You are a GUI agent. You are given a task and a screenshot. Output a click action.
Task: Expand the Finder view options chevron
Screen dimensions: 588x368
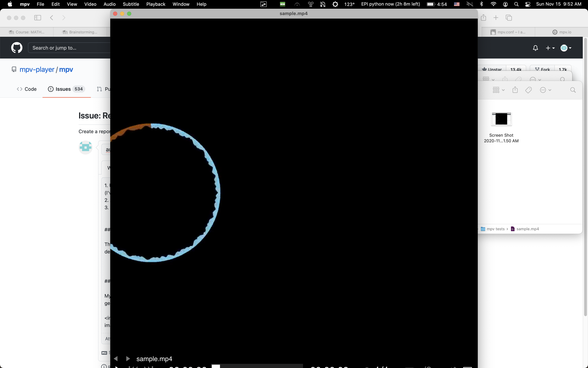point(503,90)
